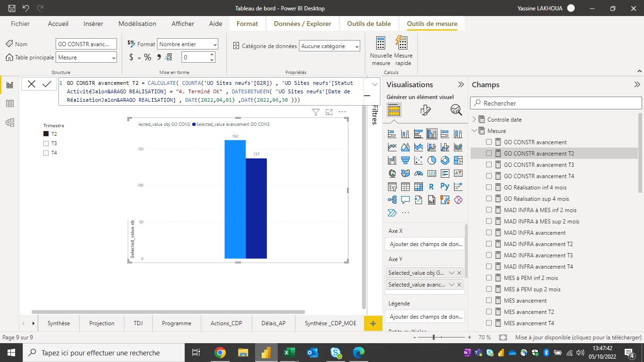Cancel the formula with the X icon
This screenshot has width=644, height=362.
pyautogui.click(x=32, y=84)
